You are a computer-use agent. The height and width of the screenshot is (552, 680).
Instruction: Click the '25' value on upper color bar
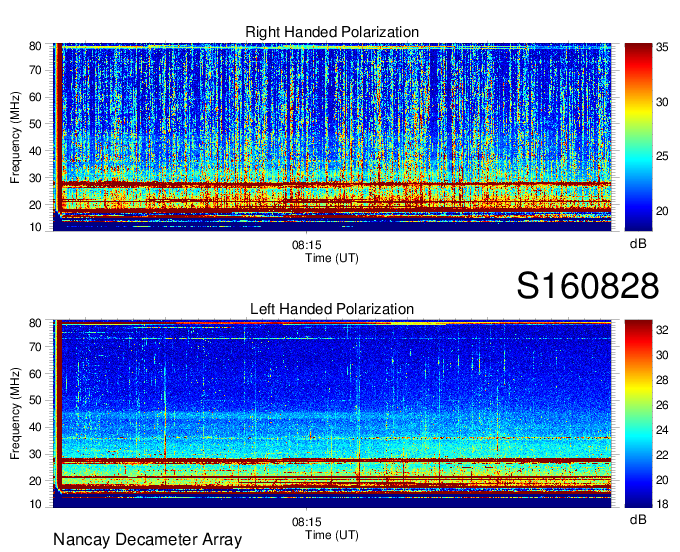(x=662, y=156)
